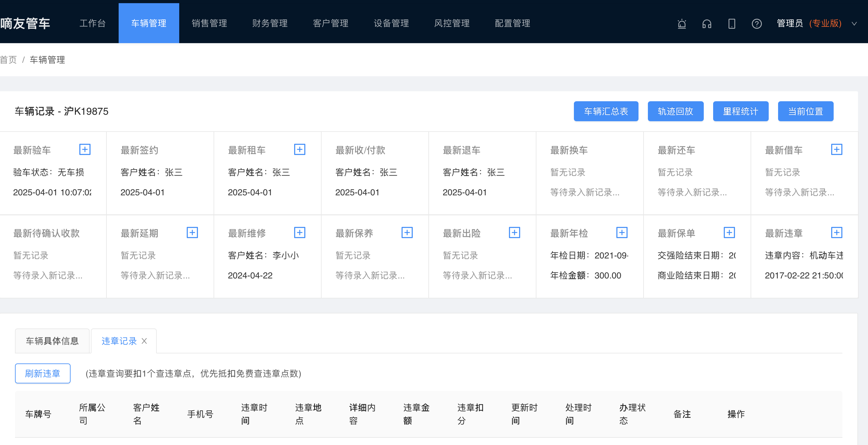The image size is (868, 445).
Task: Click plus icon beside 最新维修
Action: (299, 232)
